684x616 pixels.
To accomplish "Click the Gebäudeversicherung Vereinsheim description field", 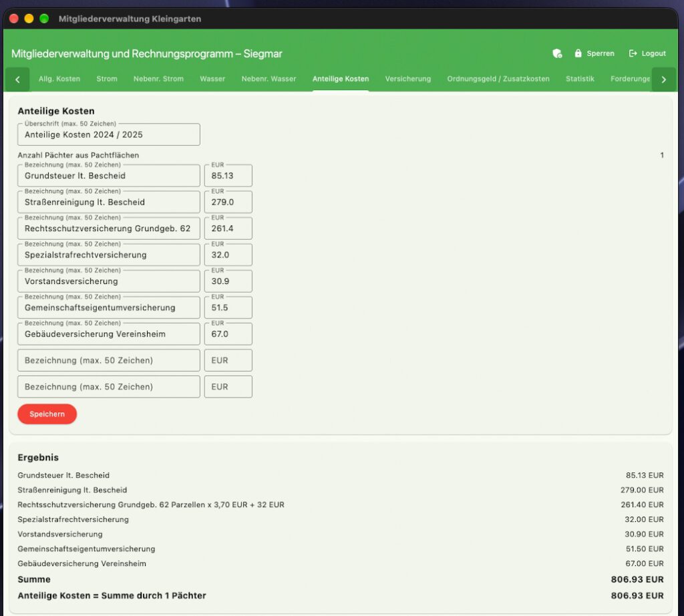I will point(109,334).
